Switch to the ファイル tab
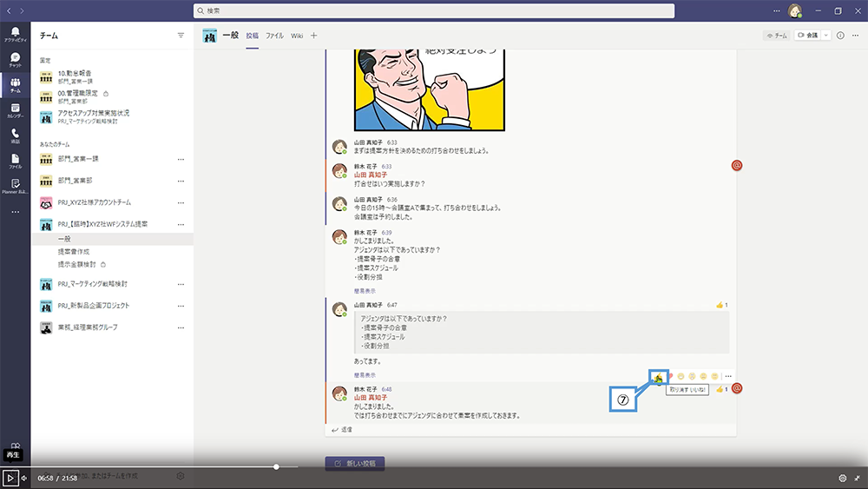 tap(274, 36)
